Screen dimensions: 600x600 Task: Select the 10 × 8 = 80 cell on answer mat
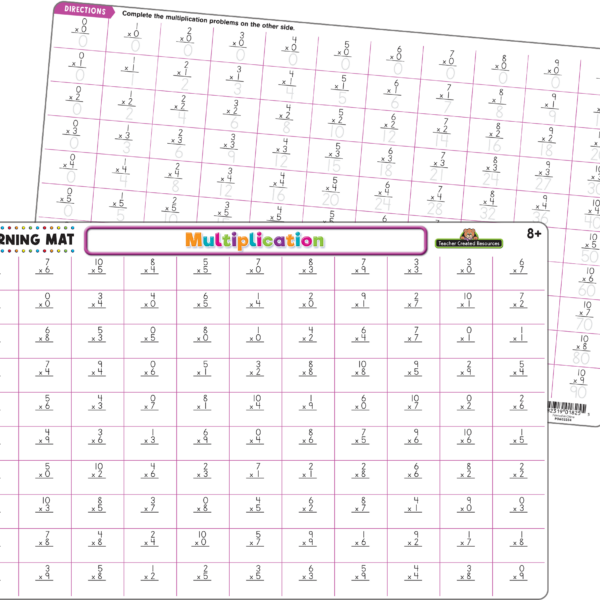click(581, 350)
